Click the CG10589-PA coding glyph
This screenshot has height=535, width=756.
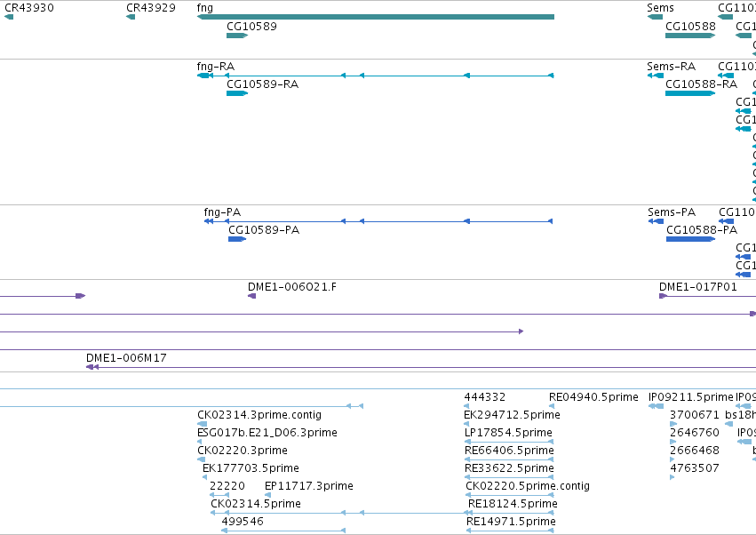tap(237, 239)
